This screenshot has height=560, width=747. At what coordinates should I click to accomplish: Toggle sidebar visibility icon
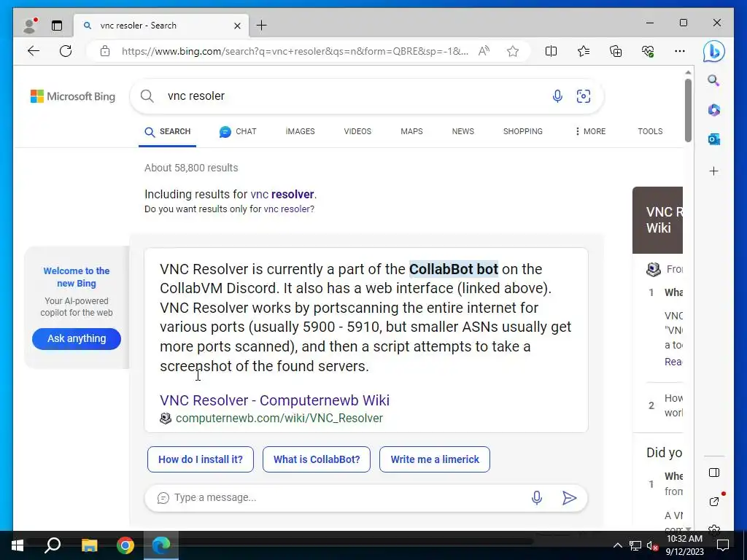713,472
